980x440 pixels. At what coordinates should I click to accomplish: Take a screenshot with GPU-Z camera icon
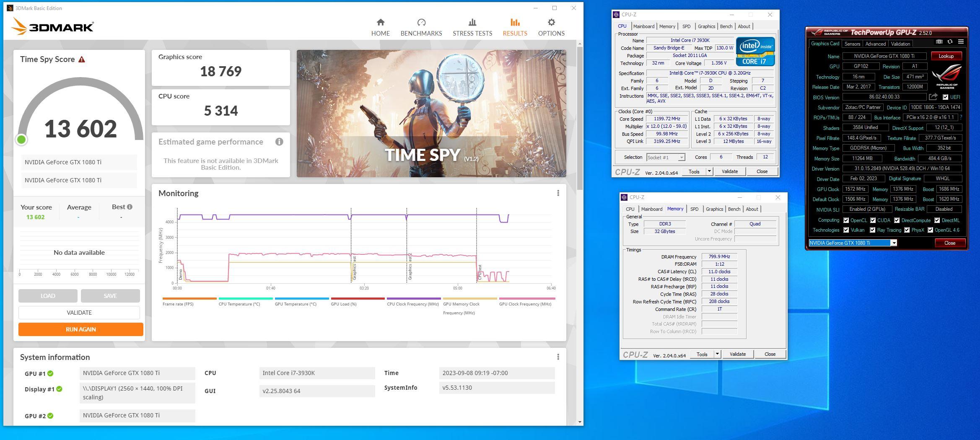[x=939, y=42]
